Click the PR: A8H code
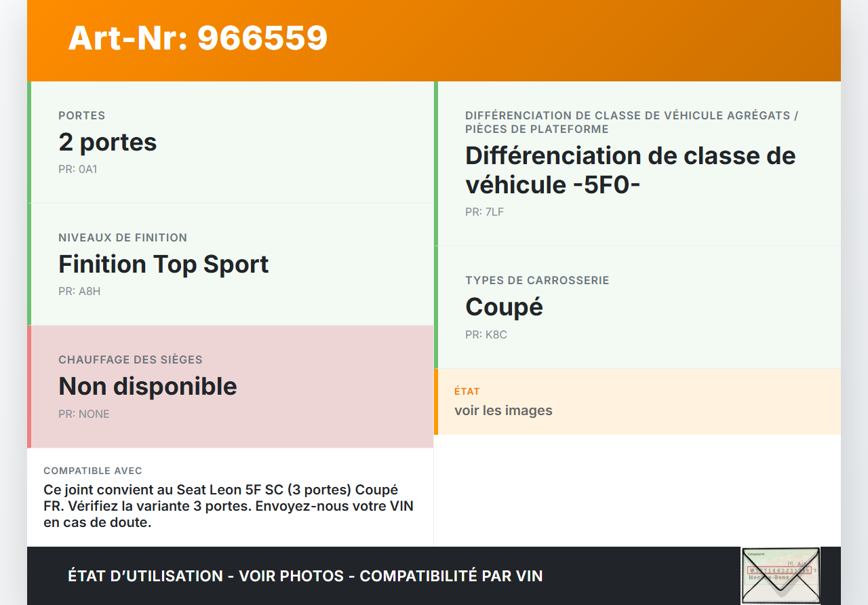This screenshot has width=868, height=605. [79, 292]
